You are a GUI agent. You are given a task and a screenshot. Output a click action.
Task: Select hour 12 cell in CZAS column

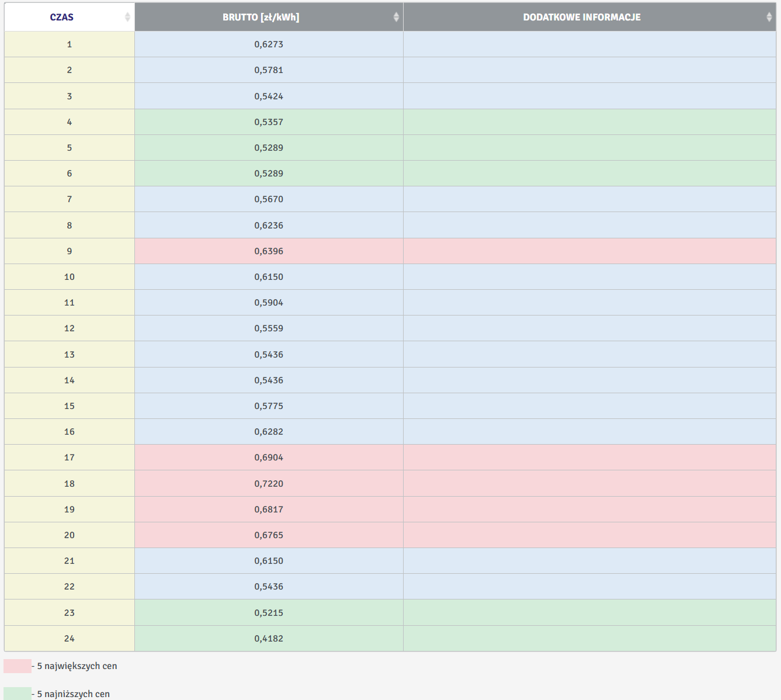click(70, 328)
